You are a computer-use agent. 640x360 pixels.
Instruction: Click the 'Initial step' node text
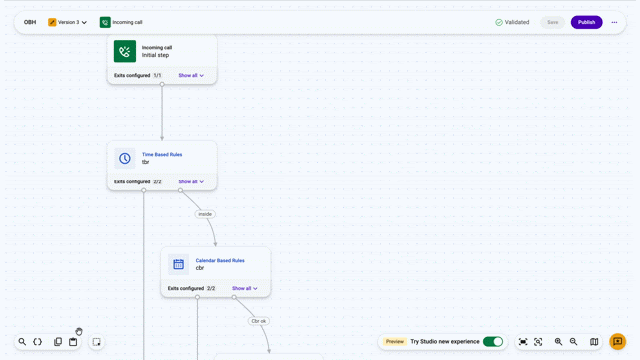pyautogui.click(x=155, y=55)
